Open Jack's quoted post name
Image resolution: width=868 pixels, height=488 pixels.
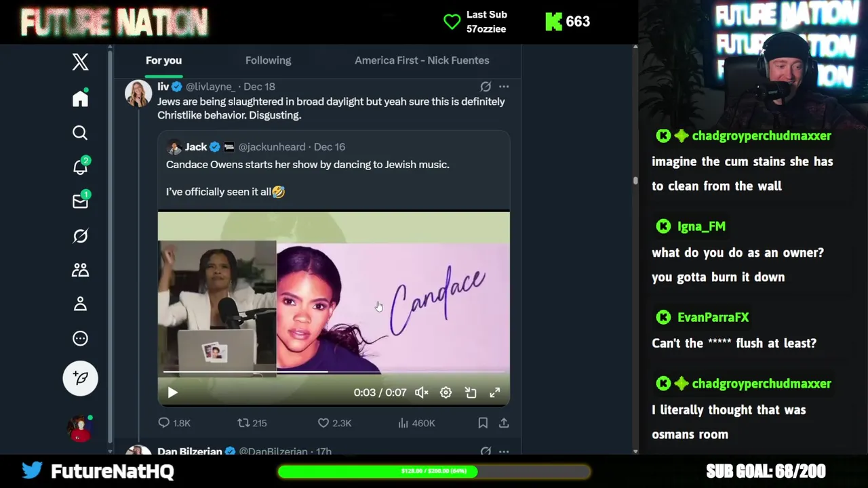pyautogui.click(x=196, y=146)
